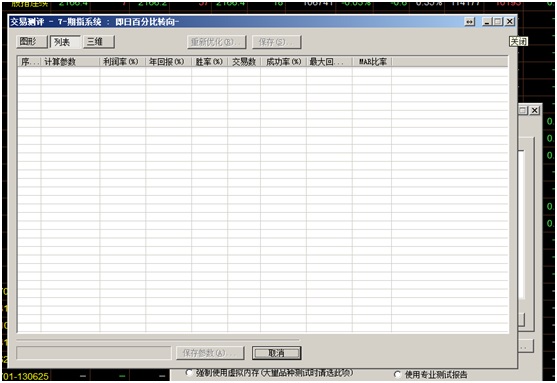Sort by 成功率(%) column header
The height and width of the screenshot is (383, 557).
(283, 62)
